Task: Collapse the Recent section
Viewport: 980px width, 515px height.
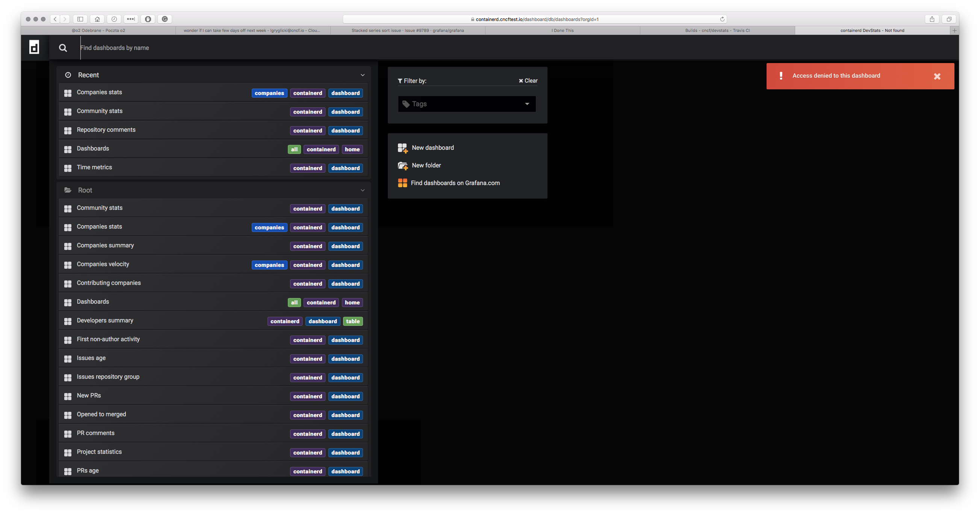Action: click(362, 75)
